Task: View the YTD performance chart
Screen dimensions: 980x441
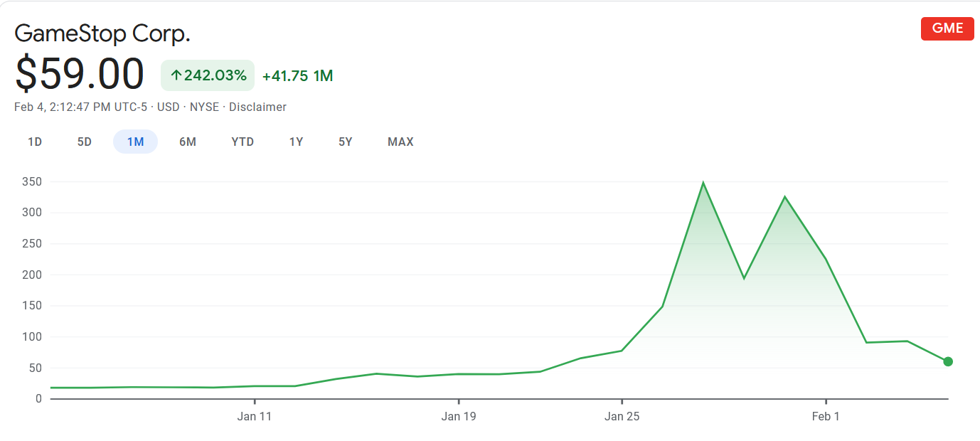Action: (242, 142)
